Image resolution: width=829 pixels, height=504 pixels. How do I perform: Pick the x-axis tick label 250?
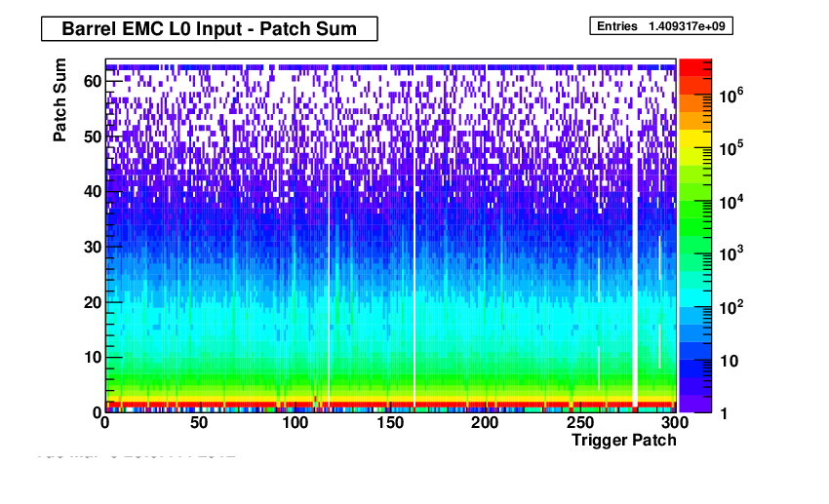580,423
